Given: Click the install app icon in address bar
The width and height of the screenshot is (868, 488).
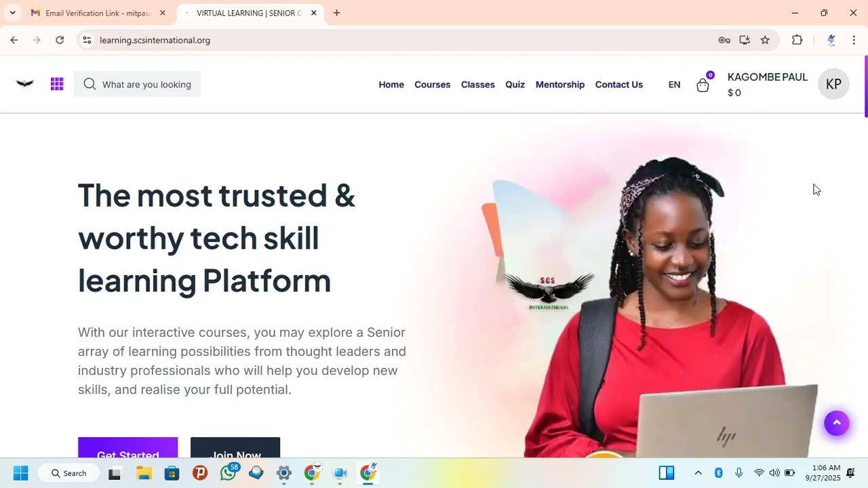Looking at the screenshot, I should (x=745, y=40).
